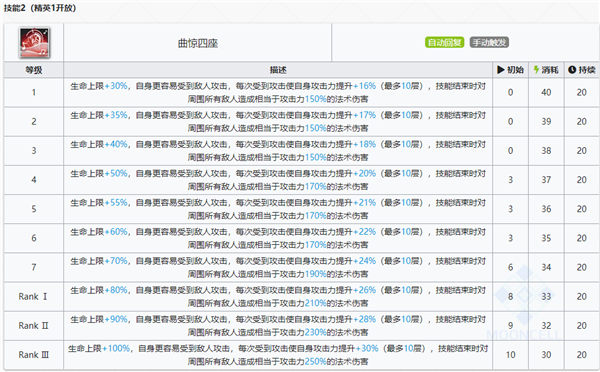Click the 等级 column header

34,70
